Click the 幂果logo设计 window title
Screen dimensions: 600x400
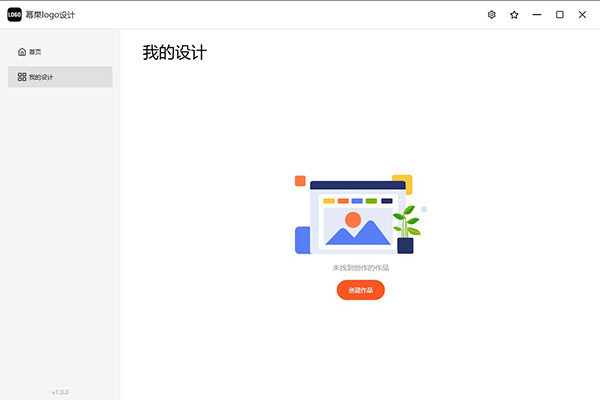(x=50, y=15)
